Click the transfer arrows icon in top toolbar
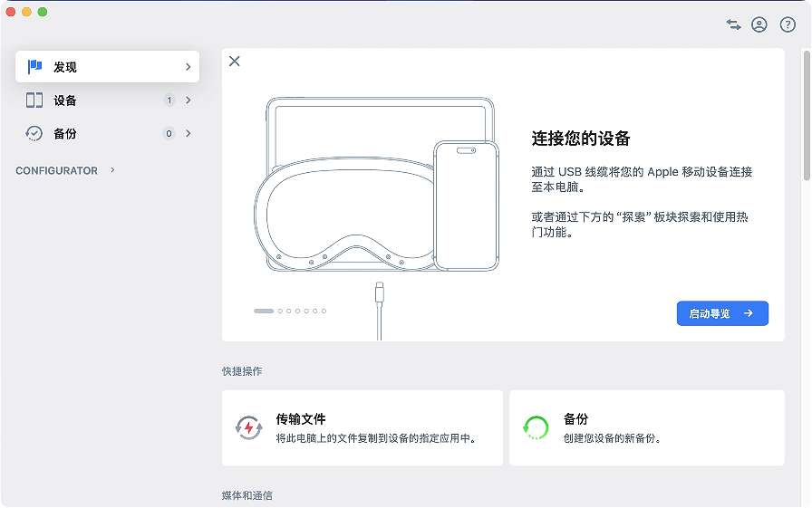 point(733,24)
